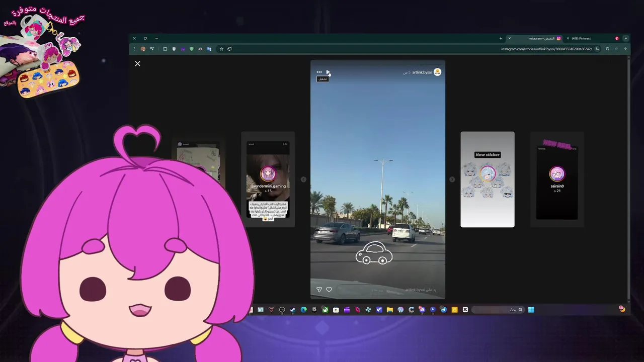644x362 pixels.
Task: Open the New sticker story preview
Action: click(488, 179)
